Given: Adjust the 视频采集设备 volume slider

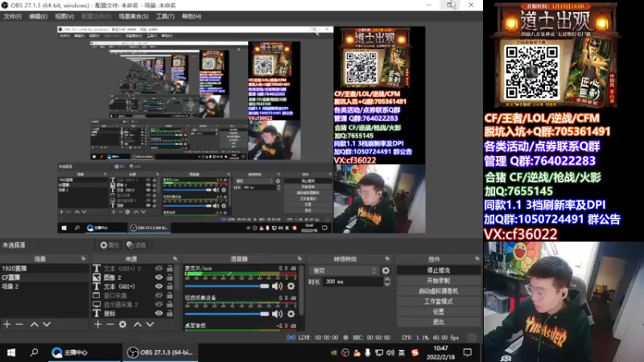Looking at the screenshot, I should click(x=227, y=314).
